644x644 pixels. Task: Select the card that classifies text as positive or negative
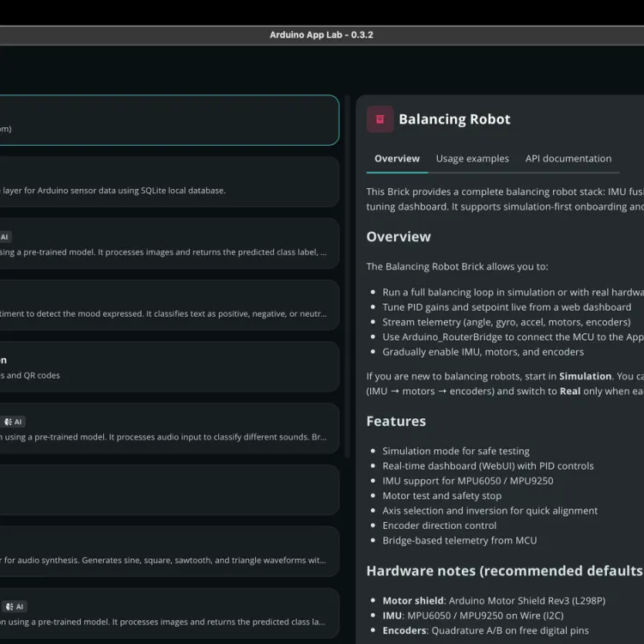pos(169,305)
